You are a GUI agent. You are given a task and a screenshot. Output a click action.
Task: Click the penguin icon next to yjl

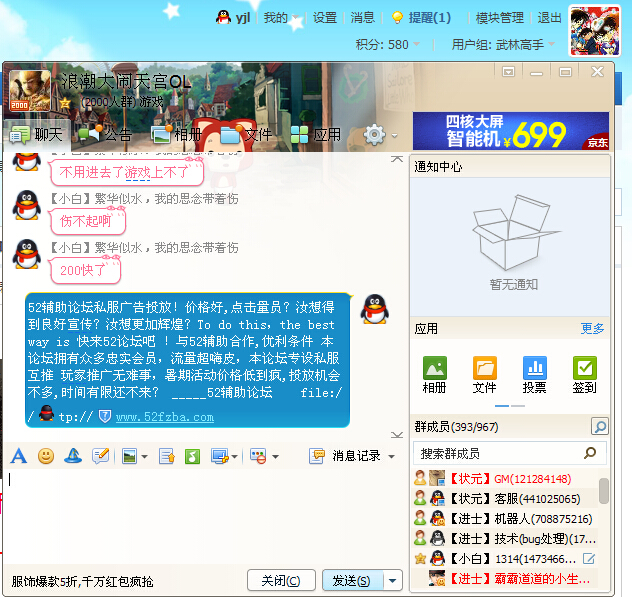[223, 17]
